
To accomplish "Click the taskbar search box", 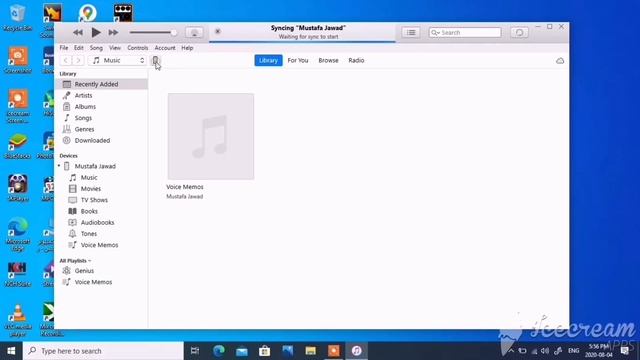I will point(103,351).
